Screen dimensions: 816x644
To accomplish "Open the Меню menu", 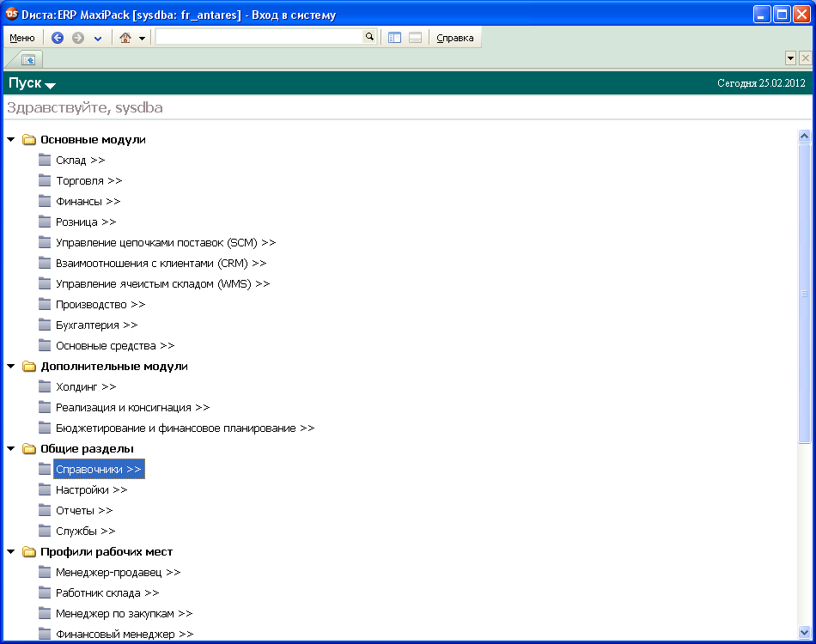I will (x=22, y=38).
